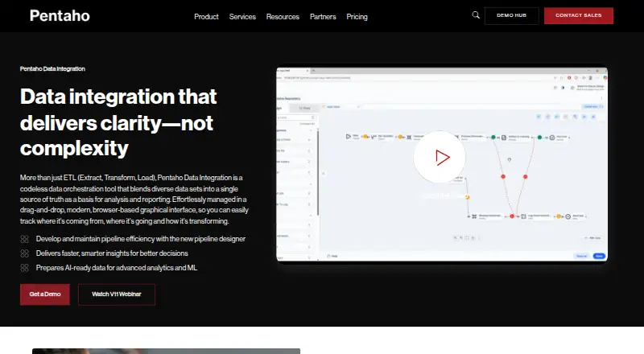Click the Get a Demo button

(x=45, y=294)
